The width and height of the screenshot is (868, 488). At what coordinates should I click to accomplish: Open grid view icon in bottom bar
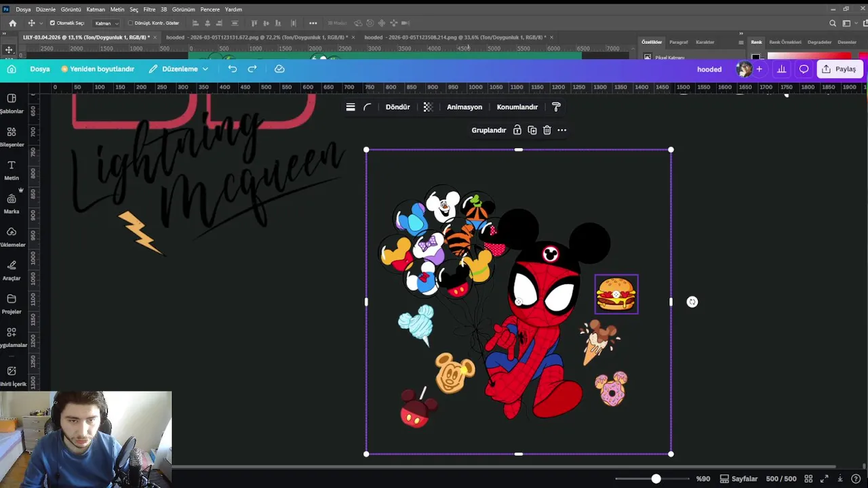[808, 479]
